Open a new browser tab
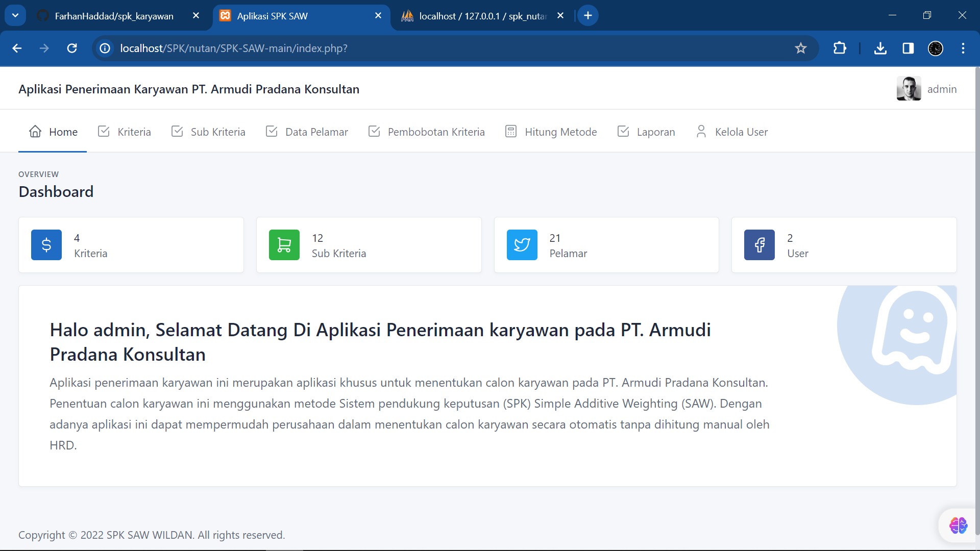The width and height of the screenshot is (980, 551). point(588,16)
